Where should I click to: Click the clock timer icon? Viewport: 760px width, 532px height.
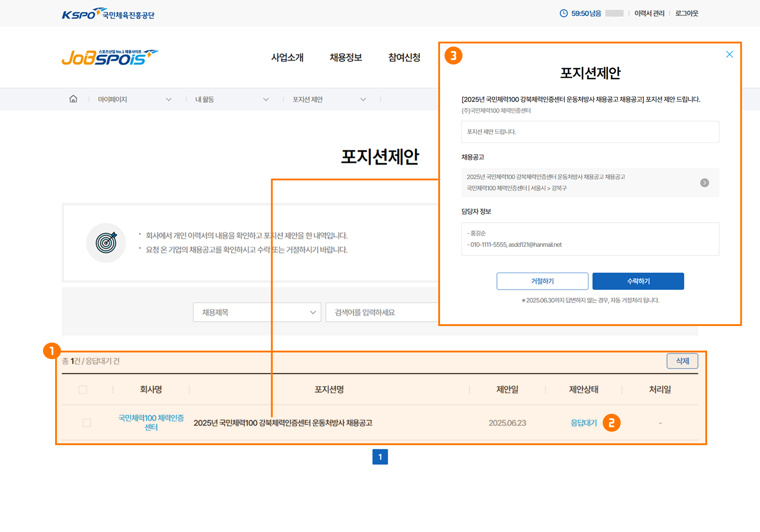point(563,13)
